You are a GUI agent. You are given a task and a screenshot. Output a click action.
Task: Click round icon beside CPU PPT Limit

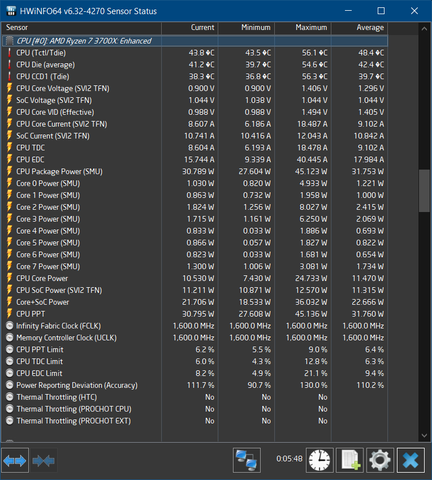point(10,350)
